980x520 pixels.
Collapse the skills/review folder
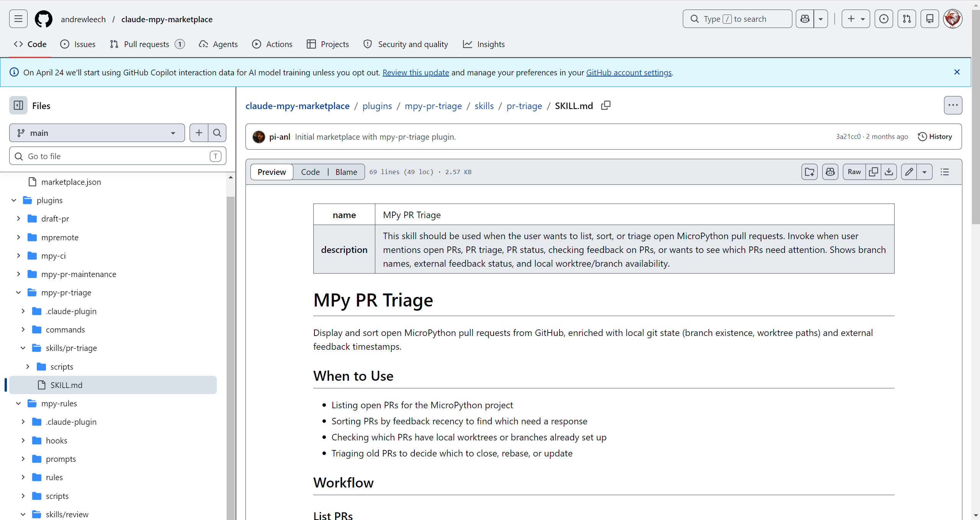pyautogui.click(x=23, y=514)
